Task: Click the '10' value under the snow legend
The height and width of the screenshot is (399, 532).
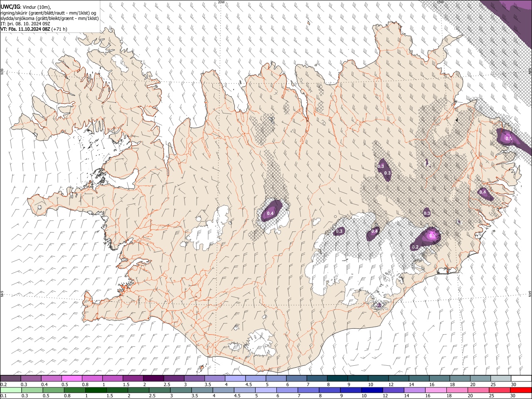Action: pyautogui.click(x=370, y=384)
